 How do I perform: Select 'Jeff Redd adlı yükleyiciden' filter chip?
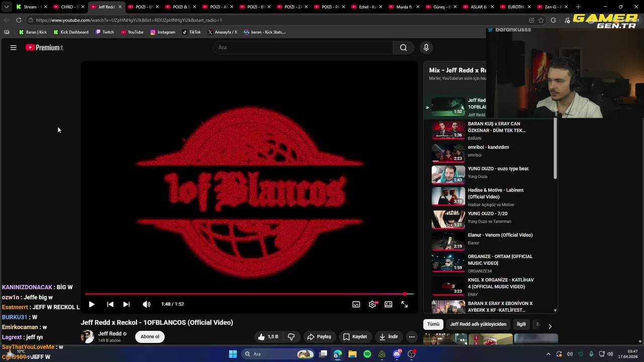click(478, 324)
